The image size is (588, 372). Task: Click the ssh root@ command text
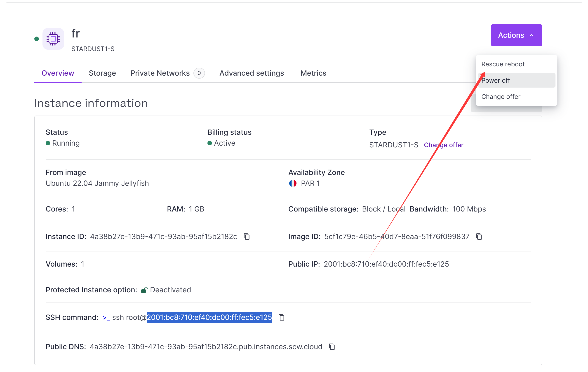(x=129, y=317)
